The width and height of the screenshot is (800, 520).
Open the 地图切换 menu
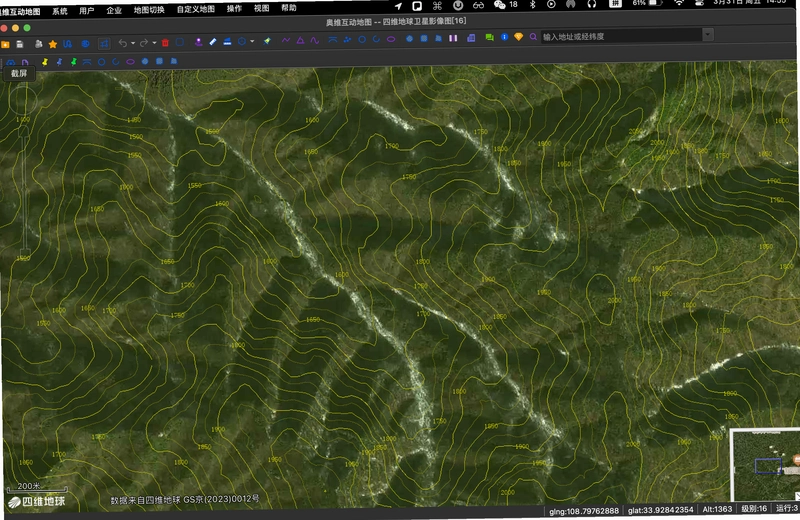[149, 9]
